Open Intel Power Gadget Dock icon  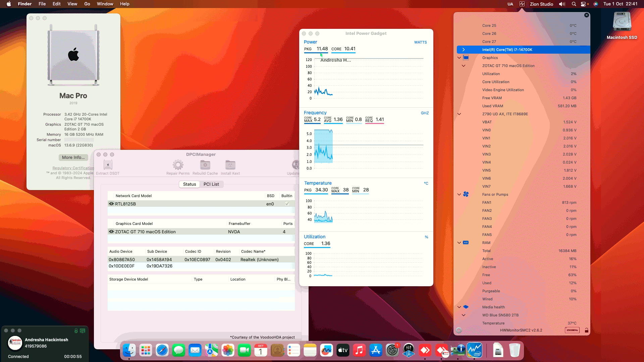click(474, 351)
